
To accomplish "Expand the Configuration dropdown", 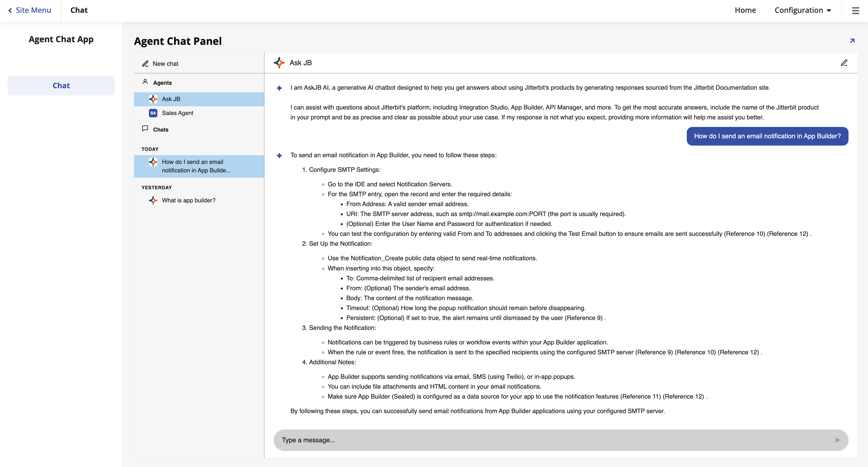I will click(x=803, y=10).
